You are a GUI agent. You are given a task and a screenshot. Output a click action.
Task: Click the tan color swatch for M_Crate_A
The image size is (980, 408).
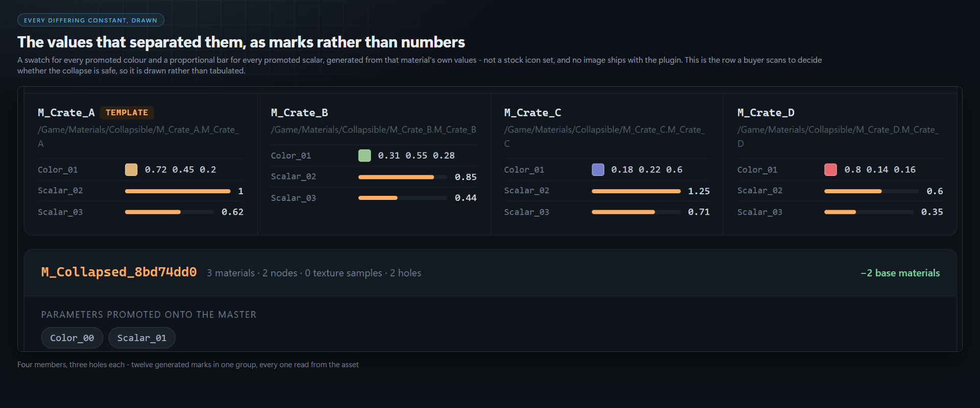pyautogui.click(x=131, y=170)
